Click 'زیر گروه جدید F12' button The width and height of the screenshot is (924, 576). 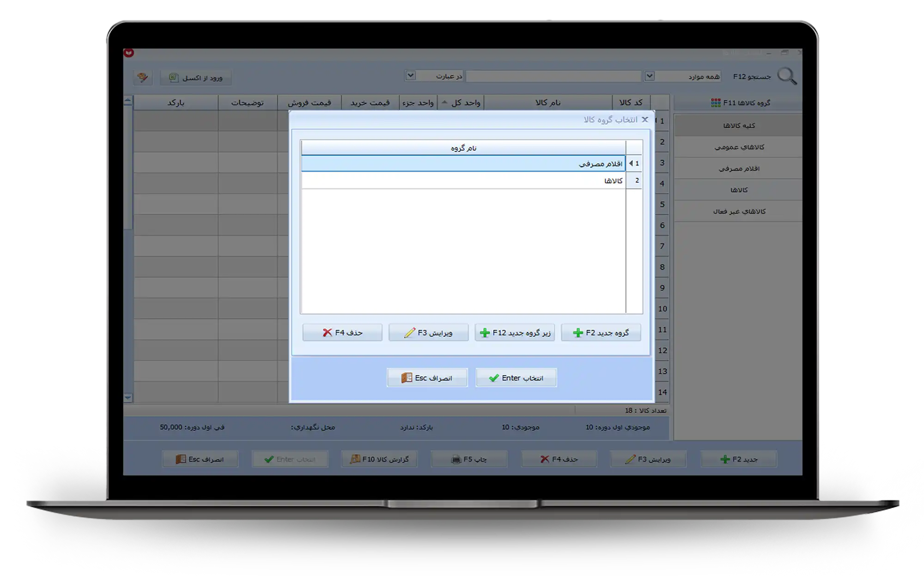tap(515, 333)
